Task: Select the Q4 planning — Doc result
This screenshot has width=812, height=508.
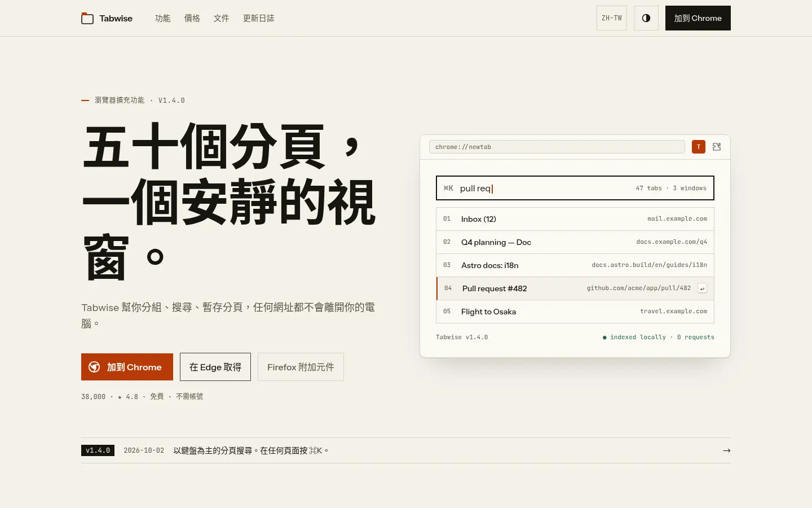Action: click(x=575, y=242)
